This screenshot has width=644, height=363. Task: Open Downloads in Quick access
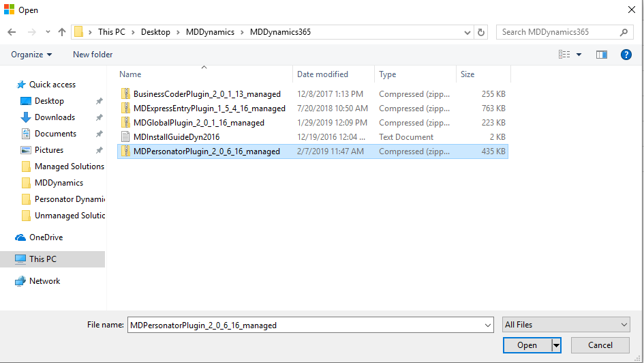[55, 117]
